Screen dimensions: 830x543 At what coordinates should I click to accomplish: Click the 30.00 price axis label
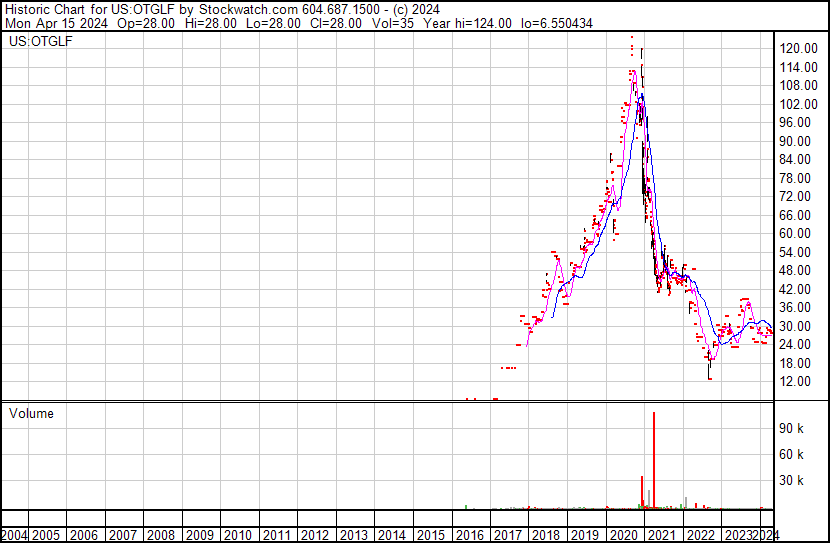[795, 327]
